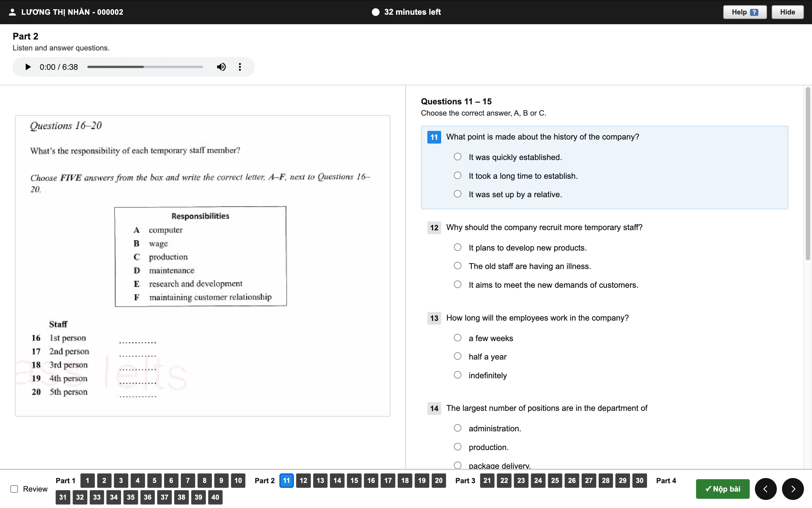
Task: Select "It plans to develop new products."
Action: pos(457,247)
